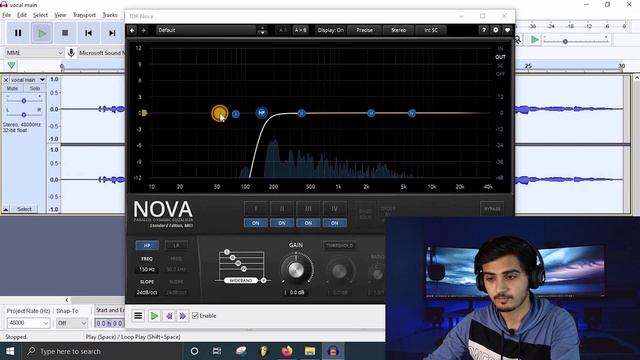Skip to start in Audacity transport
The image size is (640, 360).
[88, 33]
